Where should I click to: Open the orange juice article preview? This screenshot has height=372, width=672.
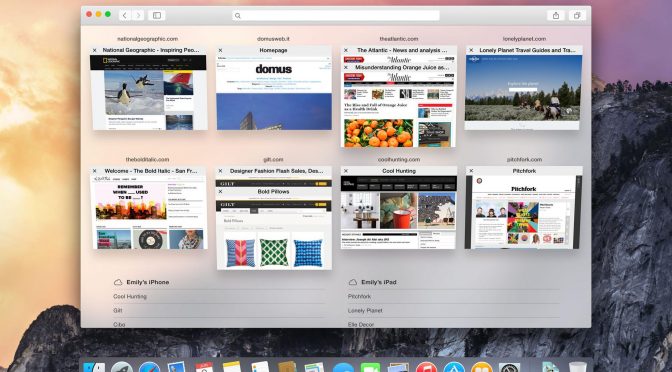pyautogui.click(x=399, y=110)
